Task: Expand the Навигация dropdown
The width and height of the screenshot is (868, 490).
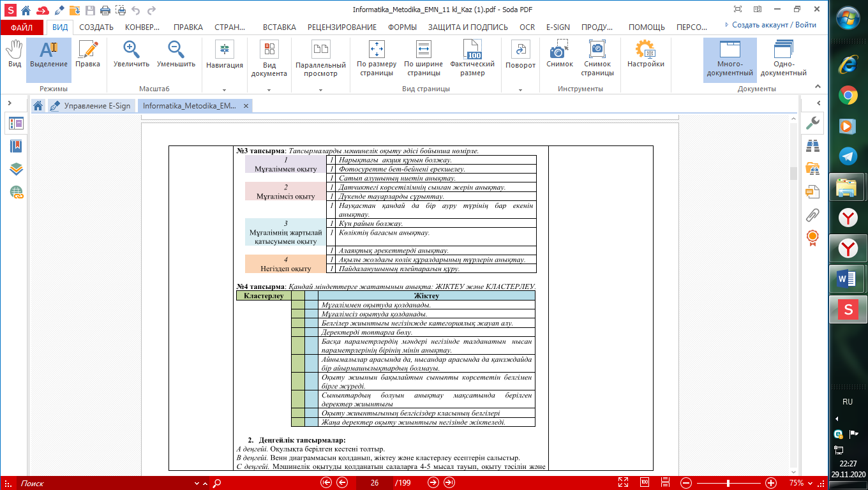Action: (x=224, y=90)
